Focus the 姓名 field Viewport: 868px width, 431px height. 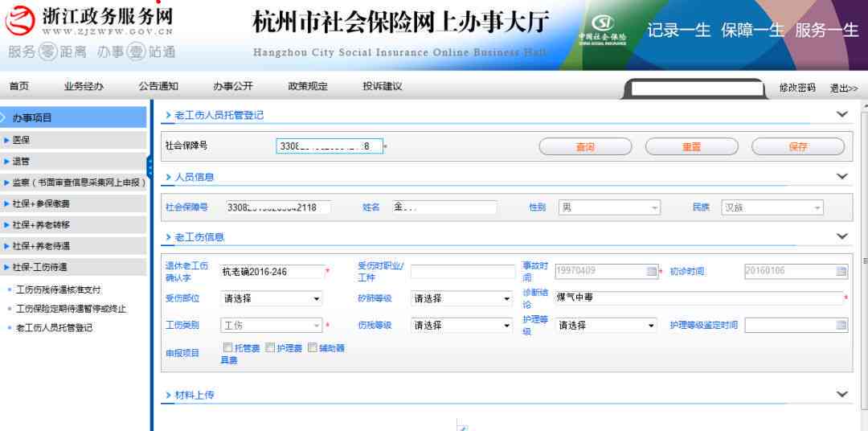(444, 207)
